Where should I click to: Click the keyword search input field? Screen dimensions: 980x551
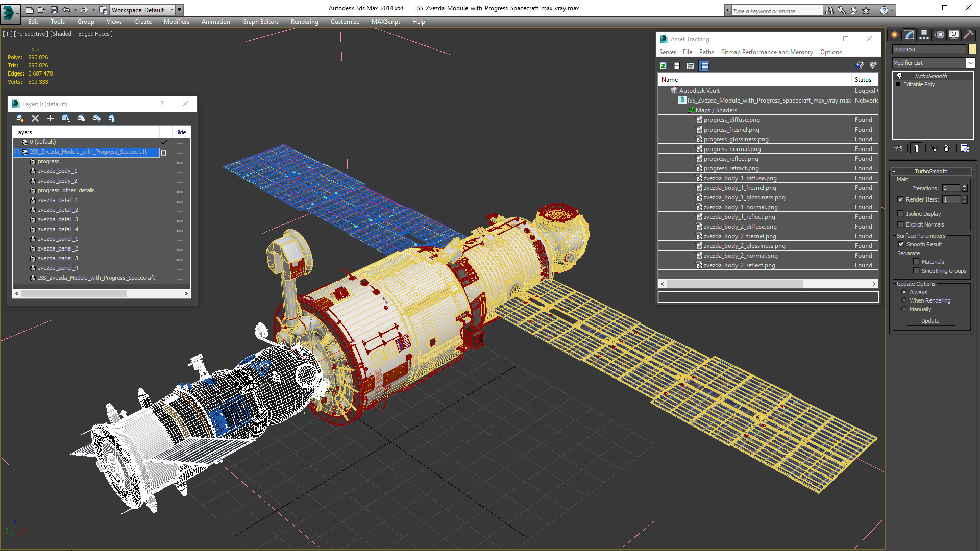point(776,11)
